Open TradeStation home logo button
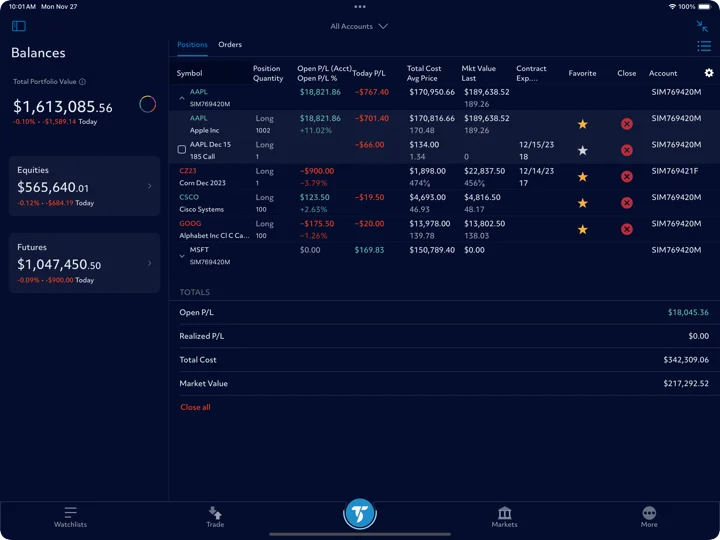 (x=360, y=514)
